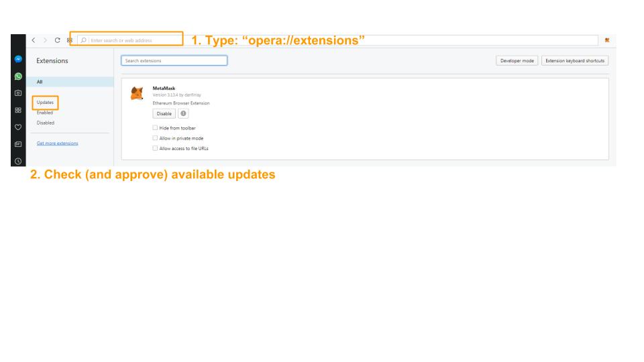Click the MetaMask fox logo in the extension card
644x362 pixels.
pos(137,93)
